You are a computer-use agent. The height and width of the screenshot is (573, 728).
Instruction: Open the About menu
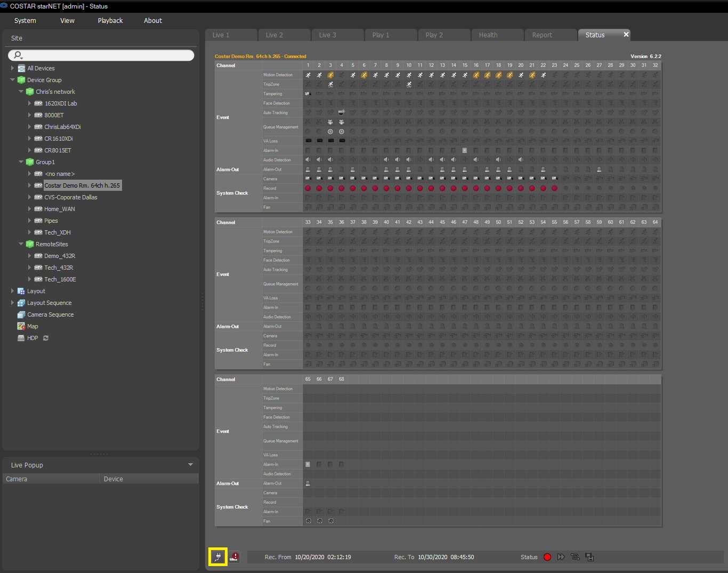(x=153, y=20)
